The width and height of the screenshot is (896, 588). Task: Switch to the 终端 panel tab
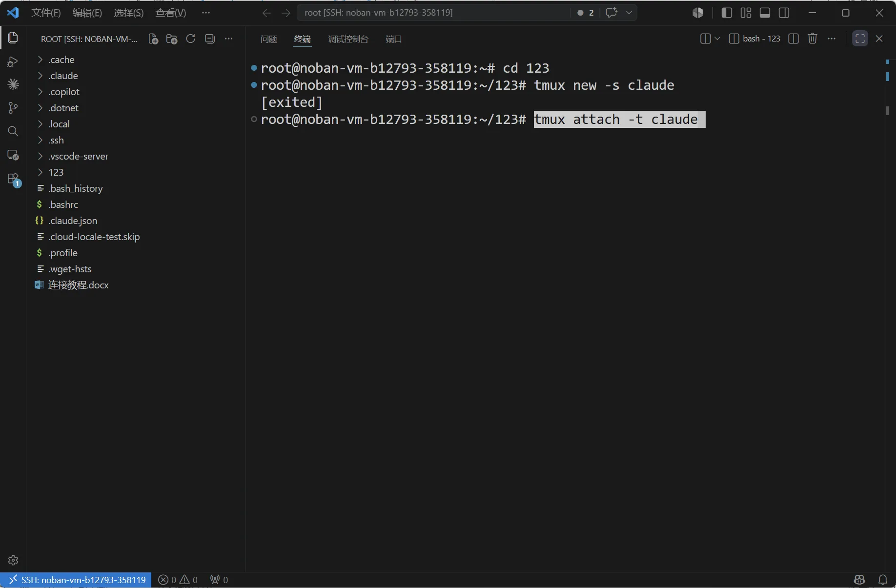point(302,39)
